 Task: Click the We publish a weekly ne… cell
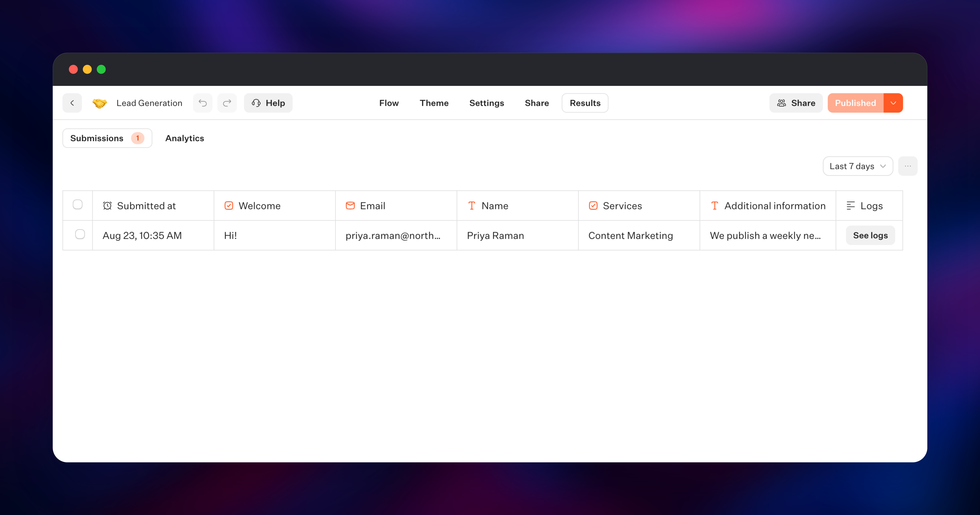coord(768,235)
